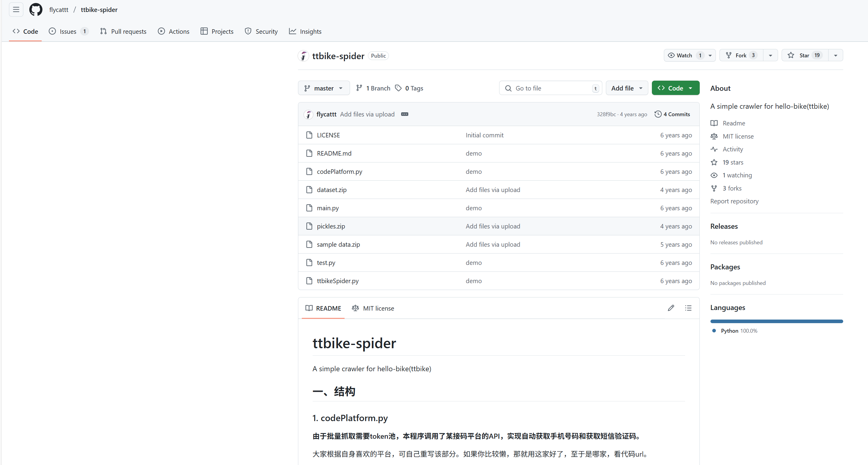Click the flycattt avatar next to repository title
This screenshot has height=465, width=868.
coord(303,56)
